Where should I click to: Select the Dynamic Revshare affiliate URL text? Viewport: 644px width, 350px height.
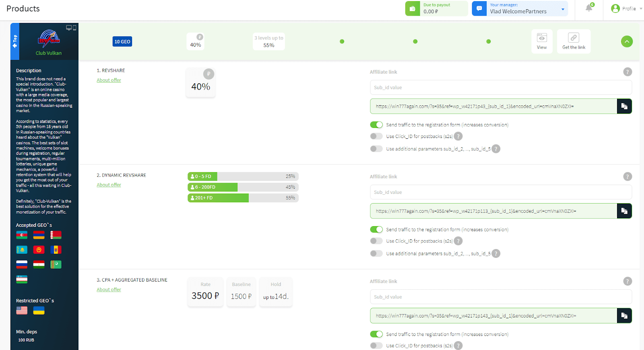click(x=476, y=211)
